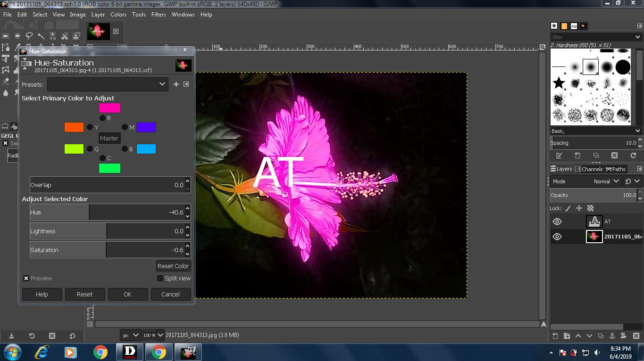Viewport: 644px width, 361px height.
Task: Click Save tool preset icon in tool options
Action: [x=11, y=336]
